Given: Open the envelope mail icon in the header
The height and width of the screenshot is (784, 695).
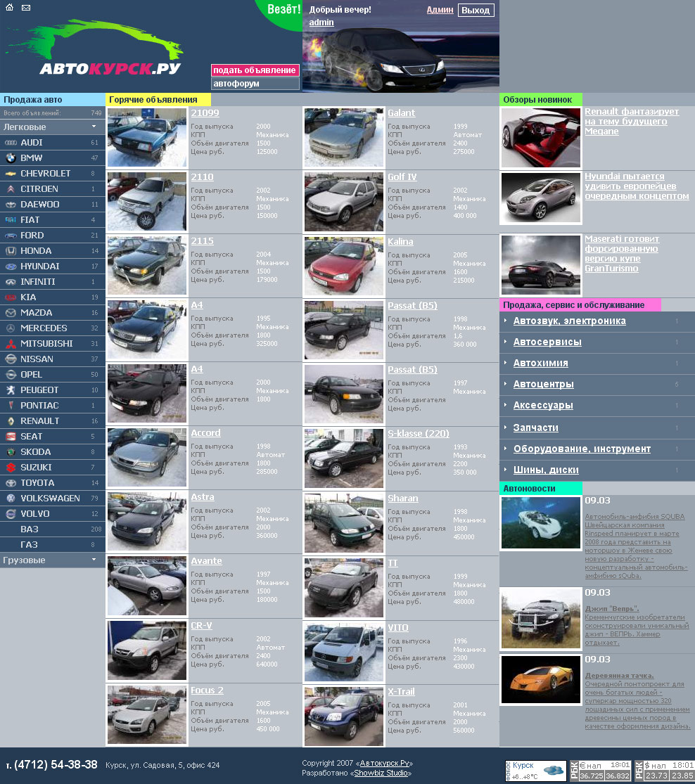Looking at the screenshot, I should pos(25,8).
